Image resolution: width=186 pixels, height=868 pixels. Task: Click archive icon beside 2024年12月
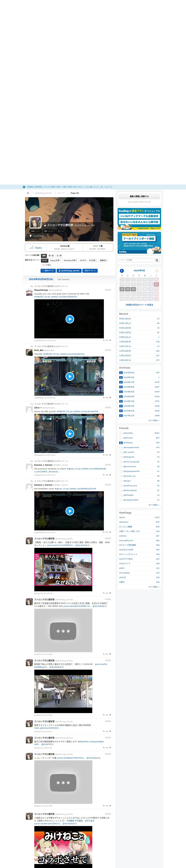tap(121, 382)
